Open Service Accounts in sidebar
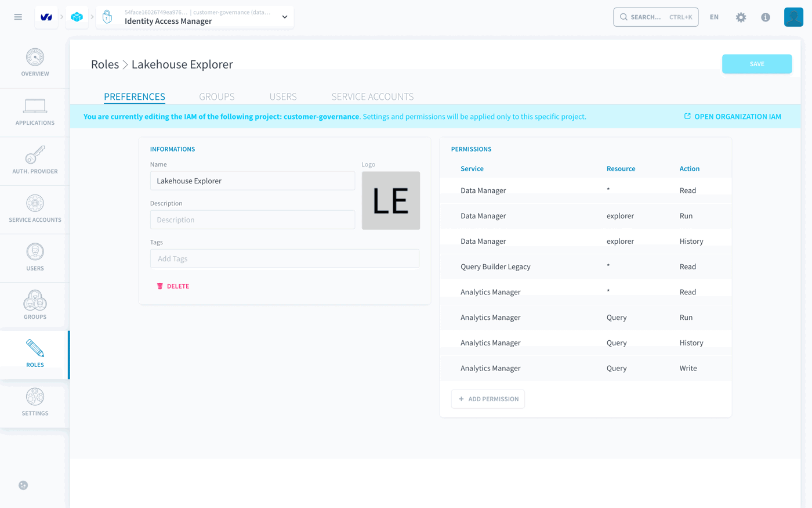Viewport: 812px width, 508px height. pos(35,210)
